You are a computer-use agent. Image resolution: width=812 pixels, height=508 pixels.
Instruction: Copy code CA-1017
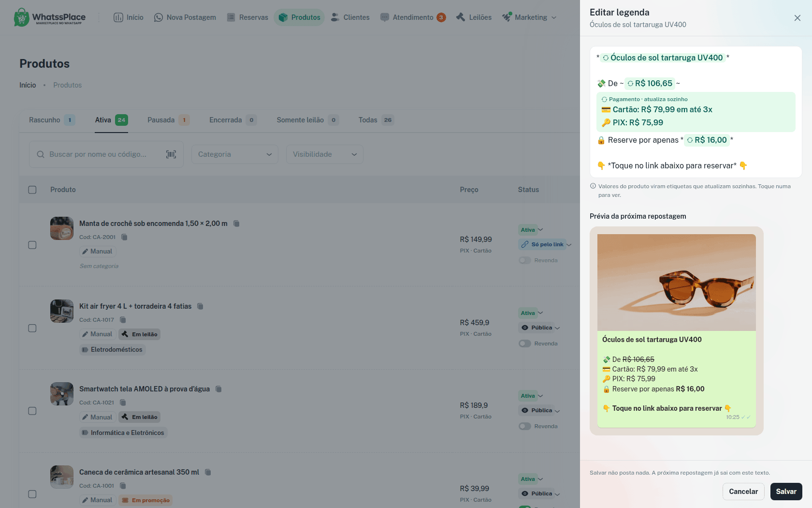click(123, 320)
